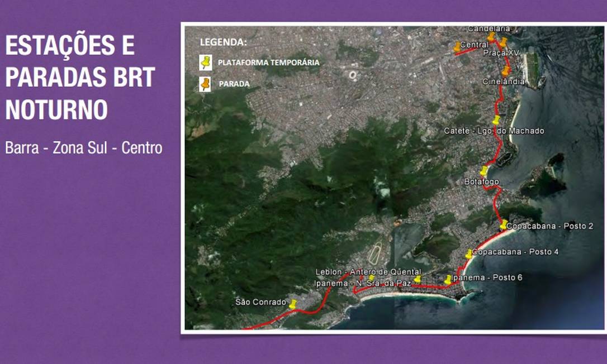Click the round stadium on the map
The height and width of the screenshot is (364, 607).
tap(353, 75)
